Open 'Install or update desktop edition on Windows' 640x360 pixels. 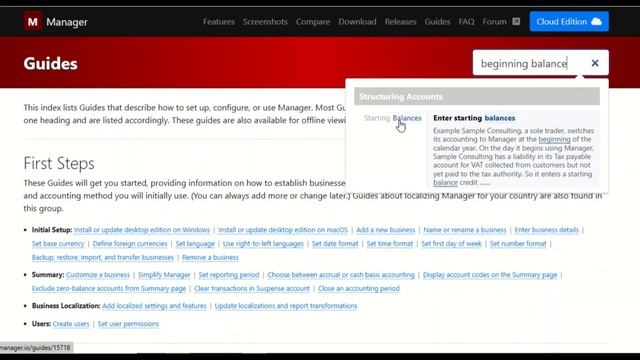pos(142,230)
